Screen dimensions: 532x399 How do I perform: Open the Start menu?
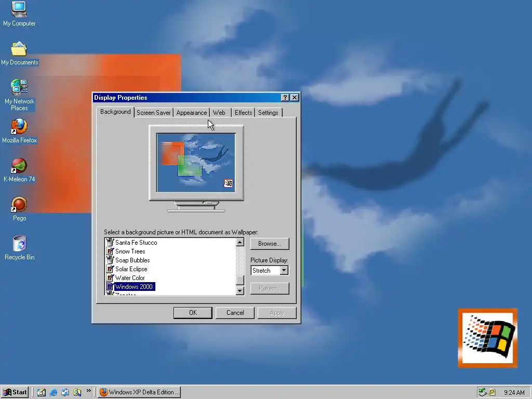[x=15, y=392]
